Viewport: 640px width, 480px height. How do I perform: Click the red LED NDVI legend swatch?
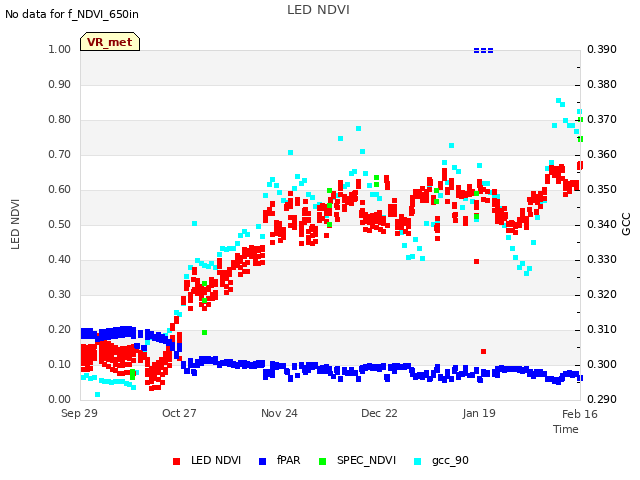coord(176,461)
